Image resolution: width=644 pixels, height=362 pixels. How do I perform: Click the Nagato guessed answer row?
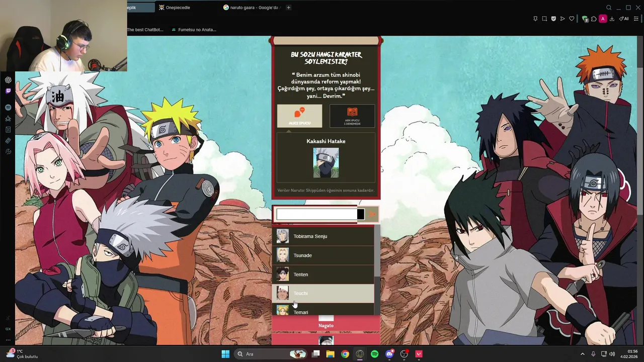pyautogui.click(x=326, y=324)
